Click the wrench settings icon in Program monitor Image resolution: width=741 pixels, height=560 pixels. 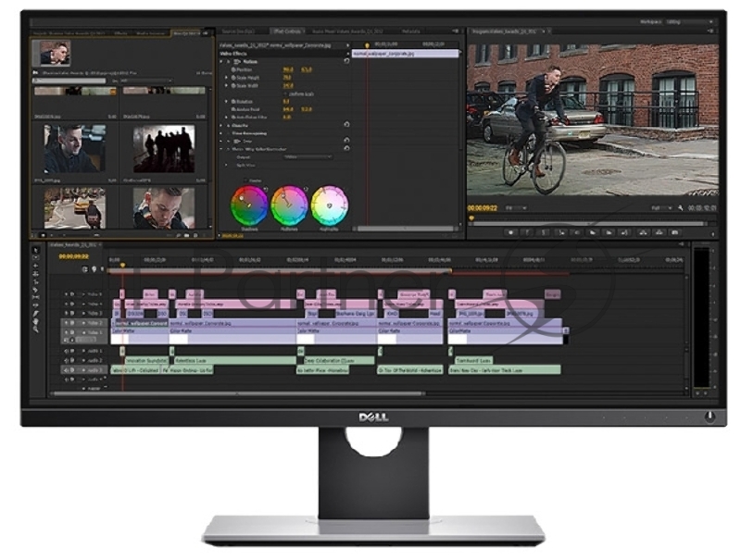(x=679, y=208)
